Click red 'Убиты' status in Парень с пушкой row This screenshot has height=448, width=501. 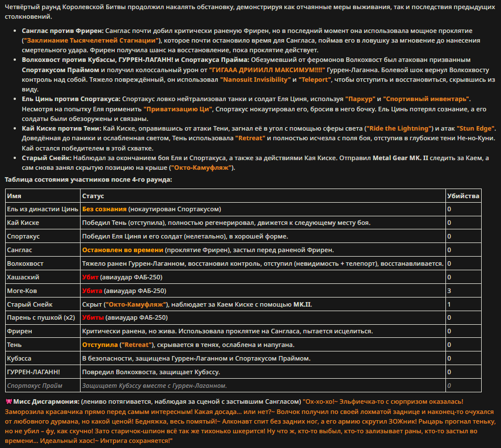point(93,317)
